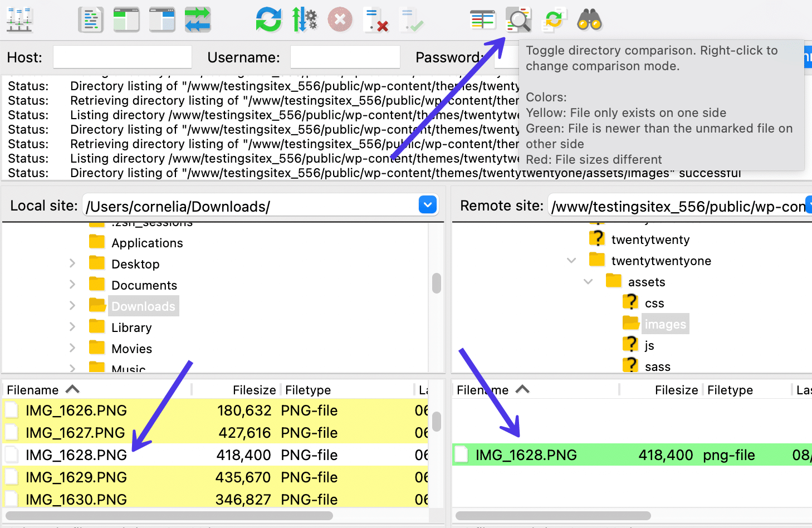Image resolution: width=812 pixels, height=528 pixels.
Task: Click the Host input field
Action: (x=123, y=57)
